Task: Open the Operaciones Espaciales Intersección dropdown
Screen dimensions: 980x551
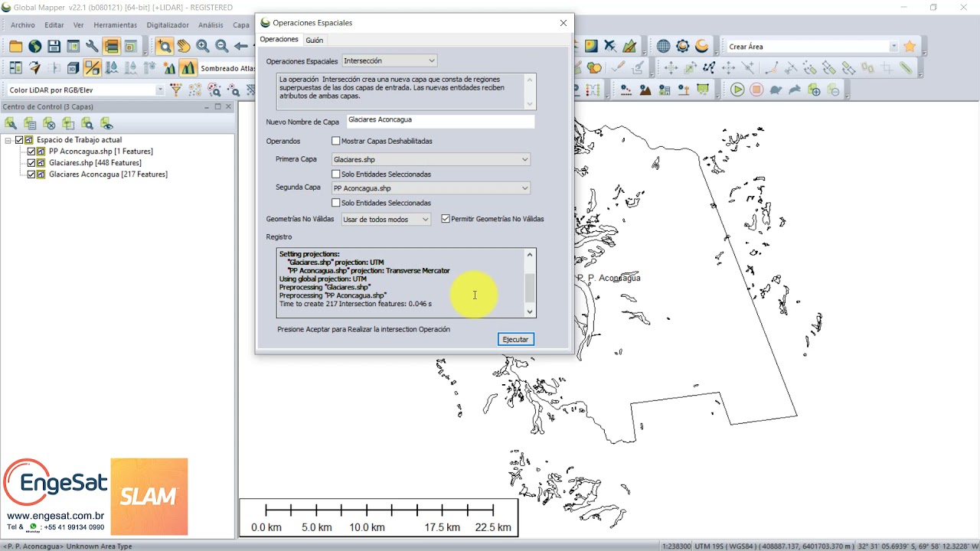Action: point(389,60)
